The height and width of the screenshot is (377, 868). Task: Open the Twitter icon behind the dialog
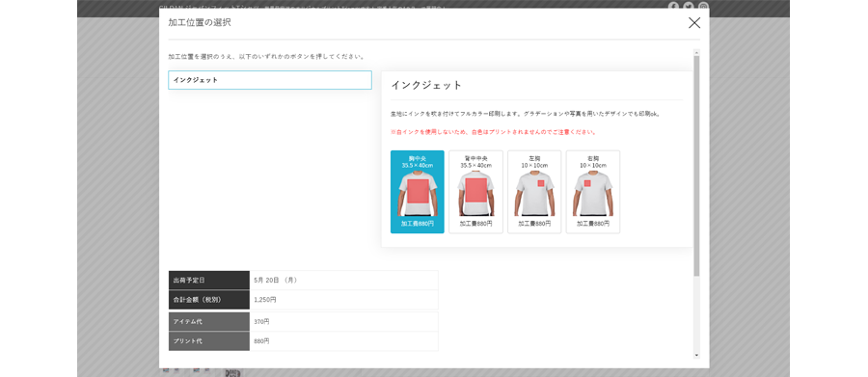688,6
